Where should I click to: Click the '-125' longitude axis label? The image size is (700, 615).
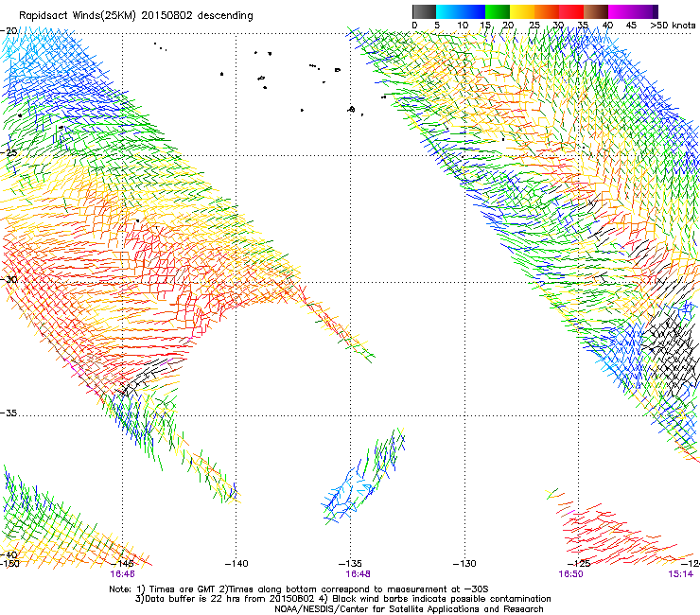pos(579,564)
